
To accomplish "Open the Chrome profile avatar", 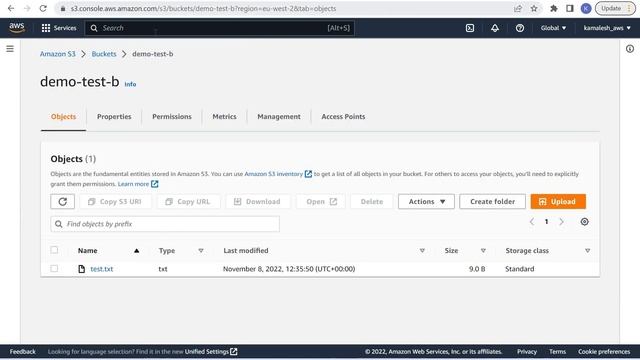I will point(586,8).
